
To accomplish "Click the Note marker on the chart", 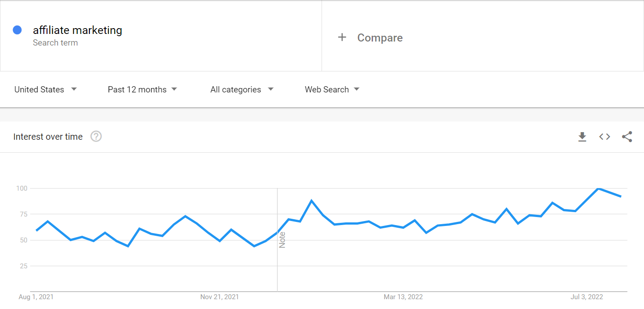I will pyautogui.click(x=282, y=240).
